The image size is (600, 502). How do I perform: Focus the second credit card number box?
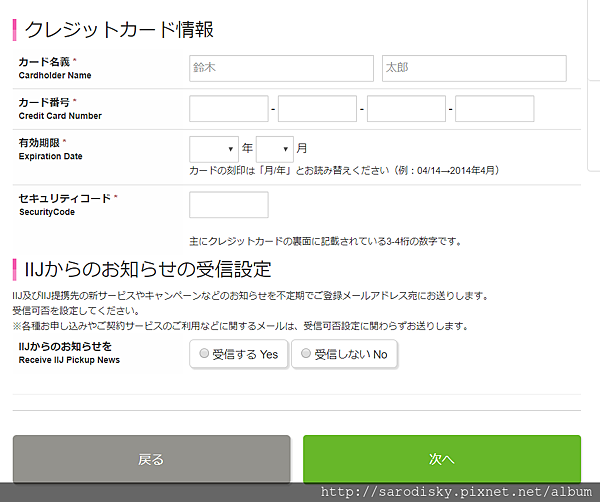coord(317,109)
